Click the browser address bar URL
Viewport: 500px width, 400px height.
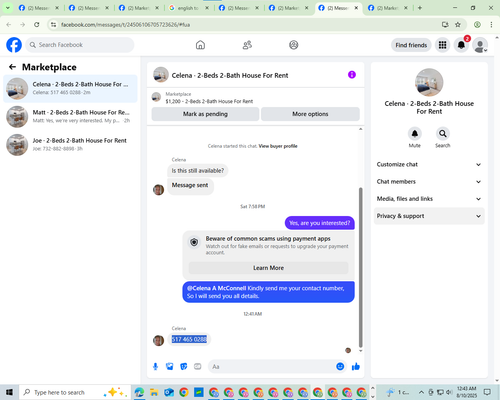125,25
